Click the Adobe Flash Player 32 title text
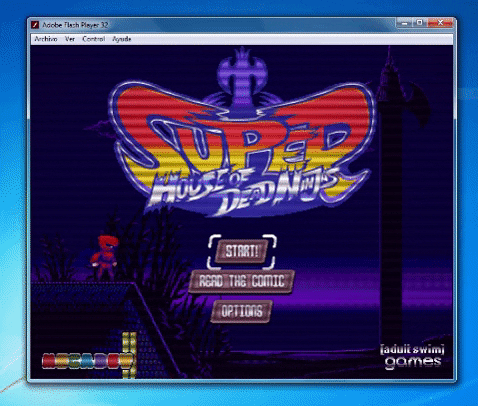This screenshot has width=478, height=406. tap(75, 25)
